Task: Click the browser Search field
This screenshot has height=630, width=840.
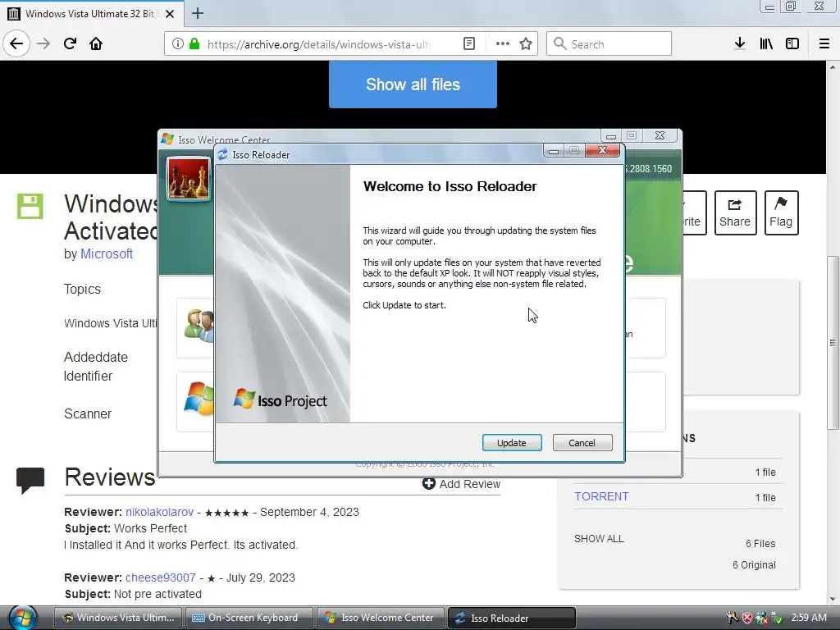Action: pos(609,44)
